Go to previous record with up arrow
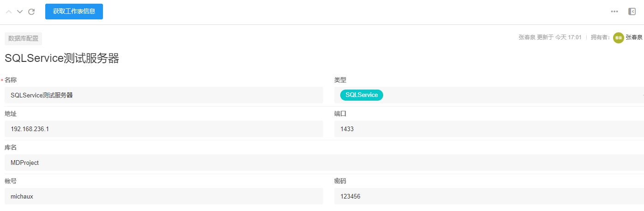This screenshot has width=644, height=211. coord(9,12)
